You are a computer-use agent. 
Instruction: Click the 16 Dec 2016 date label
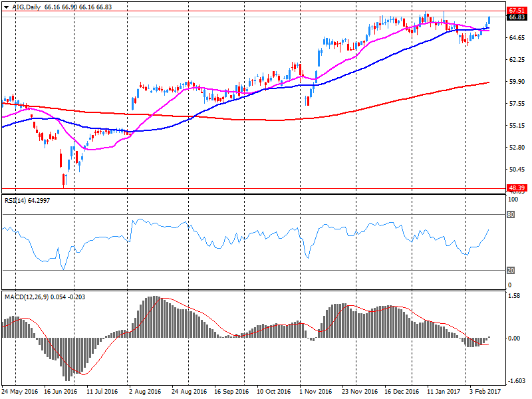[402, 391]
